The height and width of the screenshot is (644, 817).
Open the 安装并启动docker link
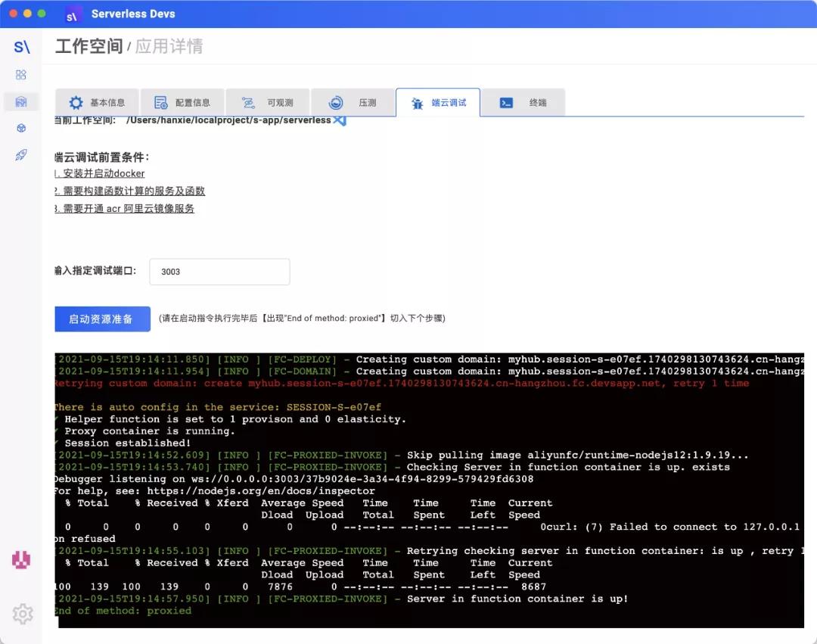pyautogui.click(x=100, y=173)
